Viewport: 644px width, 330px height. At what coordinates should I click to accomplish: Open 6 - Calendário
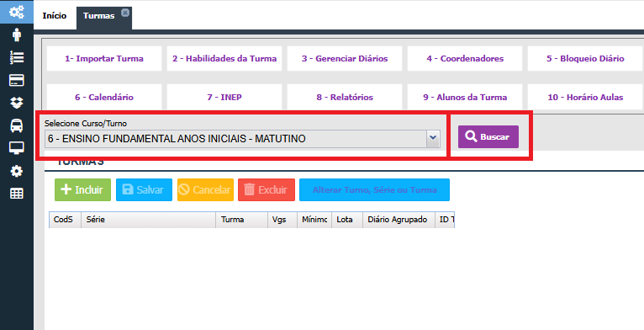click(104, 97)
